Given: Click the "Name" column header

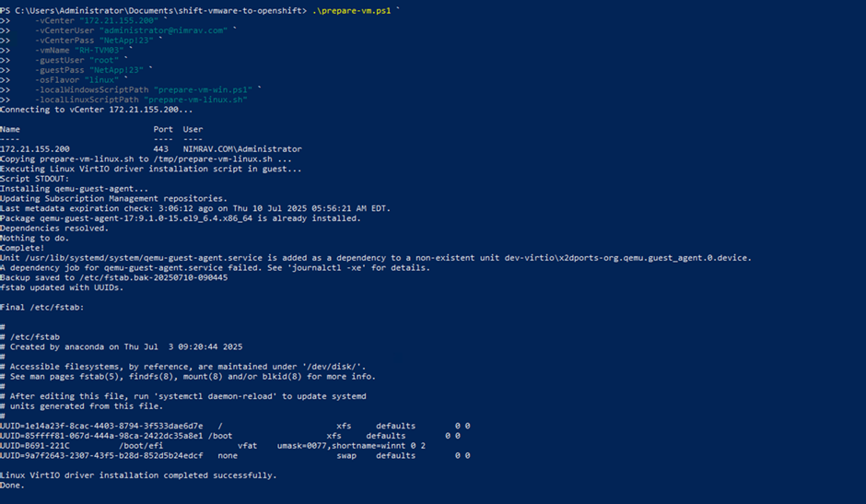Looking at the screenshot, I should tap(10, 129).
